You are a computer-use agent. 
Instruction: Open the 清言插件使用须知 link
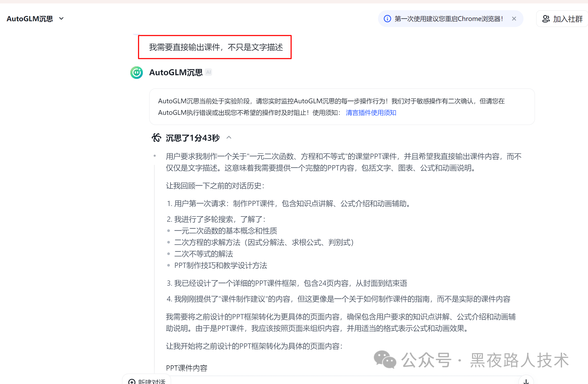coord(371,113)
